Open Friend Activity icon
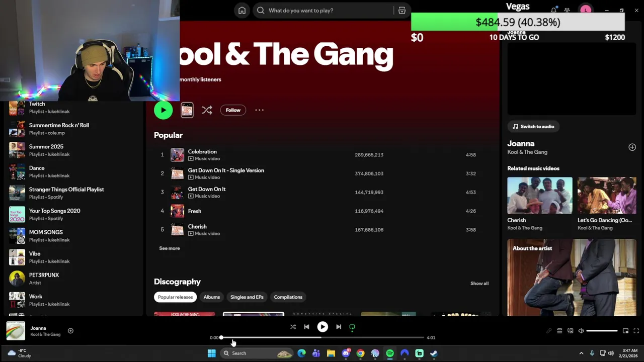This screenshot has height=362, width=644. coord(567,10)
